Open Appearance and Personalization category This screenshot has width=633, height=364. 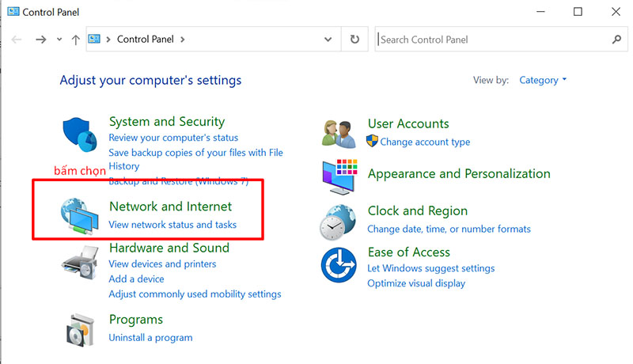pos(459,173)
